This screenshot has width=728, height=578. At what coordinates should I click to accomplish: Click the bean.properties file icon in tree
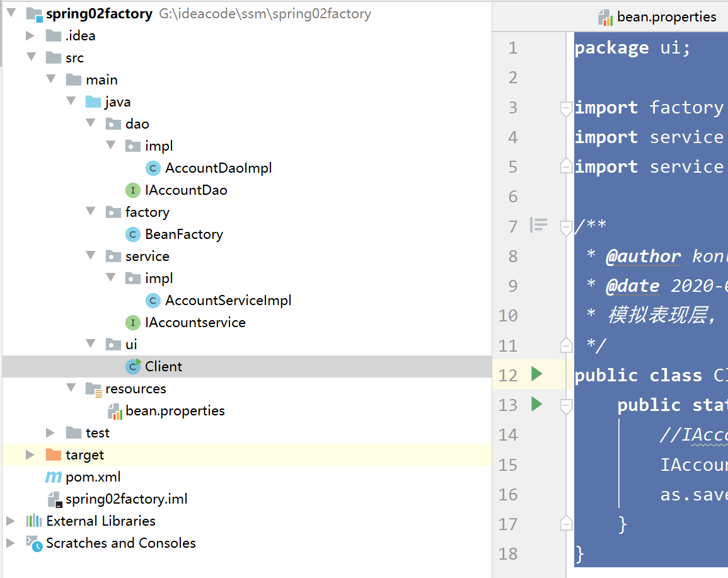(x=114, y=411)
